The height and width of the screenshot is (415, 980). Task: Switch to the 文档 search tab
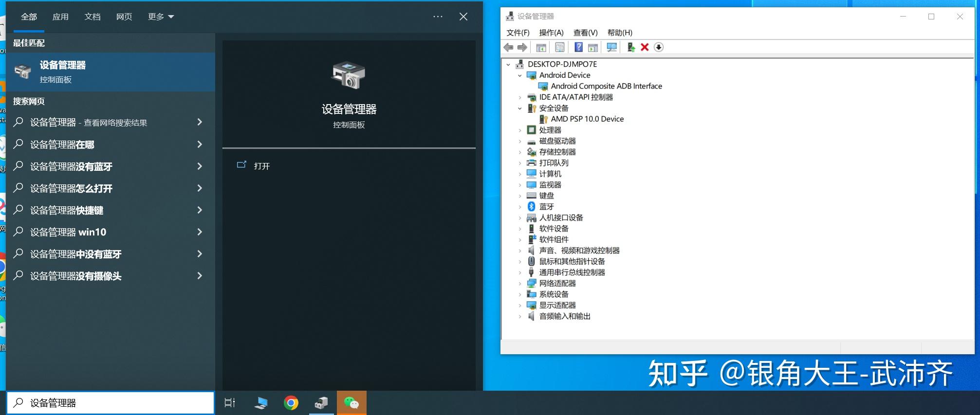(x=92, y=17)
